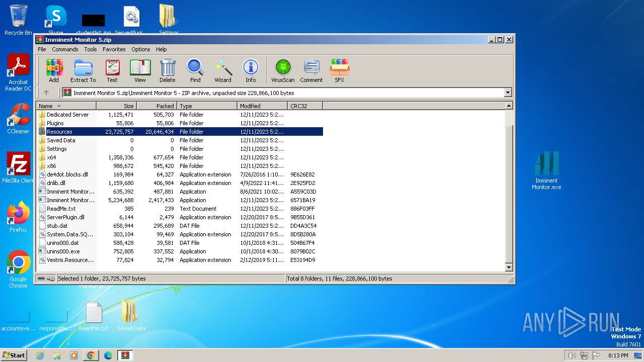
Task: Open Microsoft Edge from taskbar
Action: (108, 355)
